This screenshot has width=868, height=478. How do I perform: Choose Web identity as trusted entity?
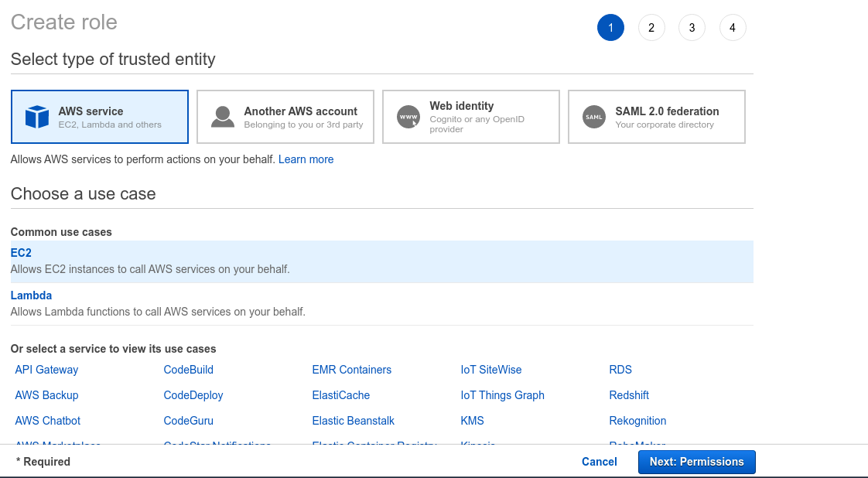(471, 117)
